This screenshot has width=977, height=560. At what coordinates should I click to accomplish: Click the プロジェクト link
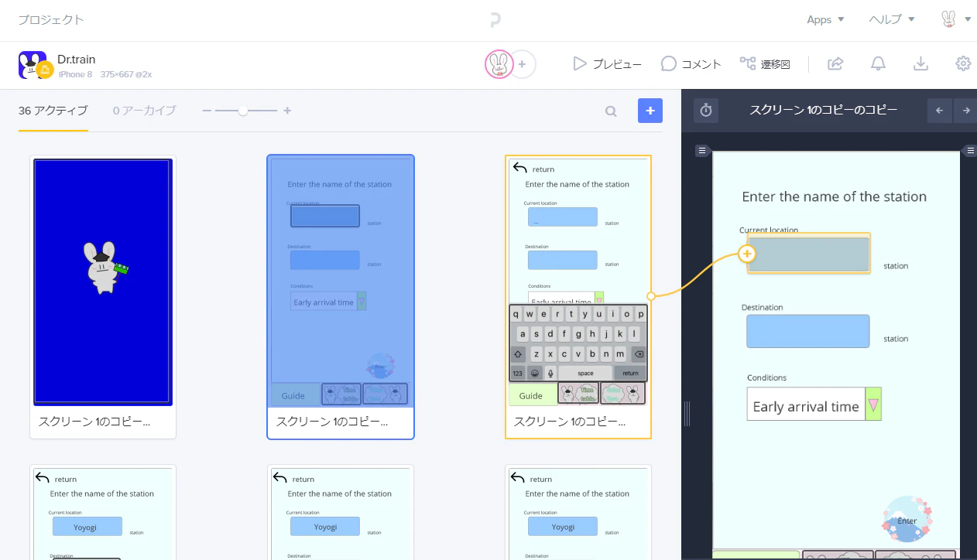(51, 20)
